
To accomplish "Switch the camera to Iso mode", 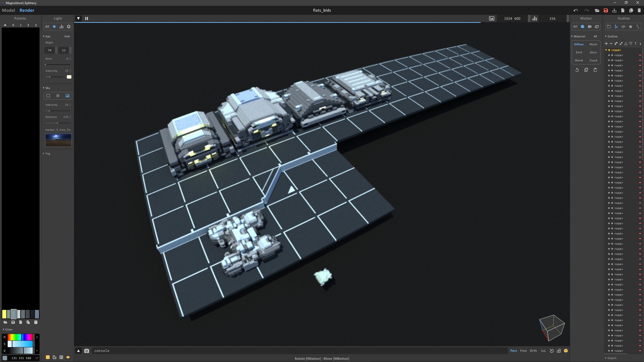I will click(543, 351).
